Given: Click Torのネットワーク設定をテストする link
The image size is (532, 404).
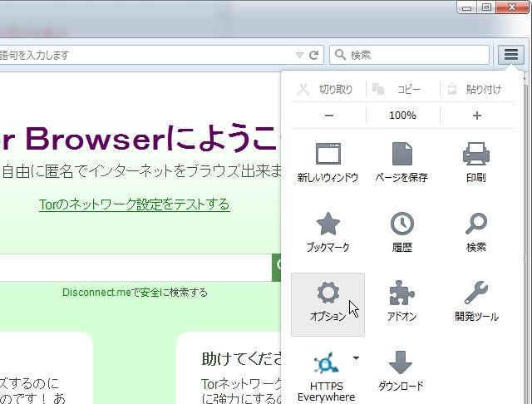Looking at the screenshot, I should (135, 204).
